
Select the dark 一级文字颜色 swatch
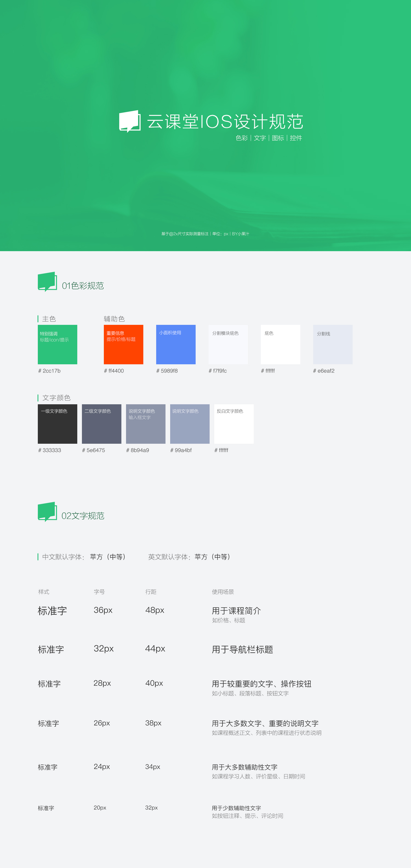point(57,424)
